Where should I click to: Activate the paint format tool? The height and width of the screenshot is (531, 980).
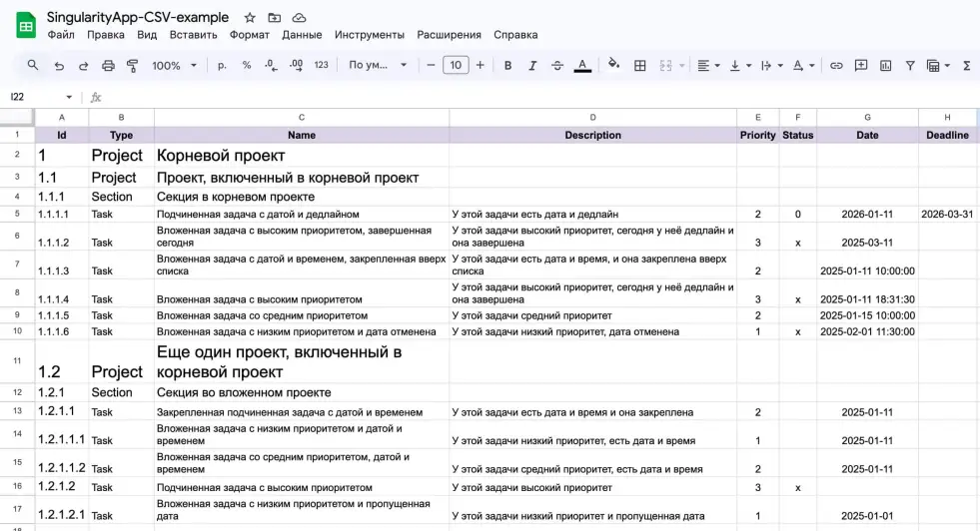[x=132, y=66]
